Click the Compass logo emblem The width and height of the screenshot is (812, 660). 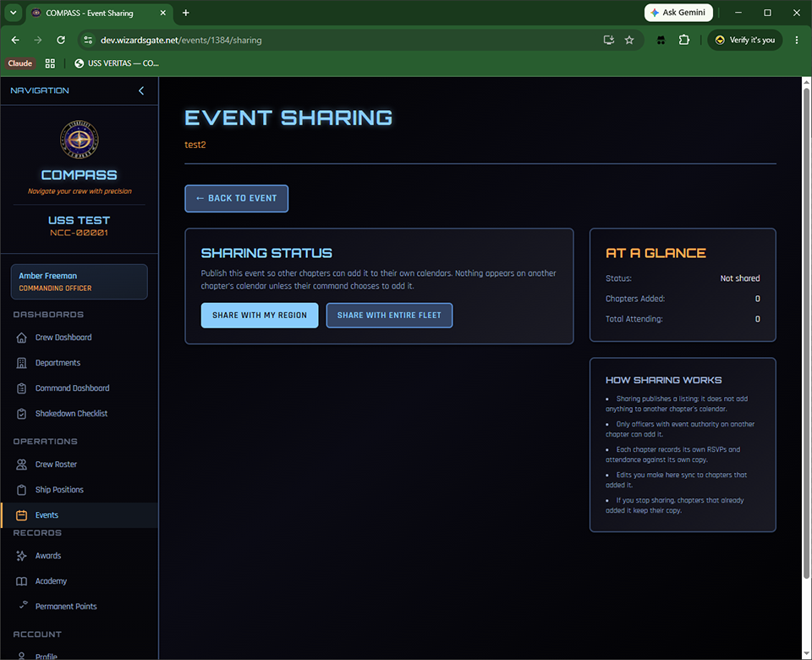(80, 140)
